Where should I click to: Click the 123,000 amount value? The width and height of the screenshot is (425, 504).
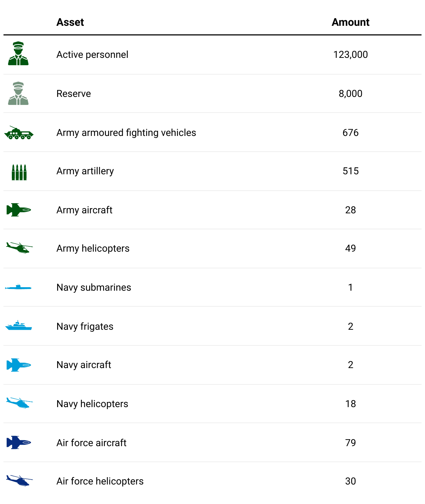click(x=350, y=55)
